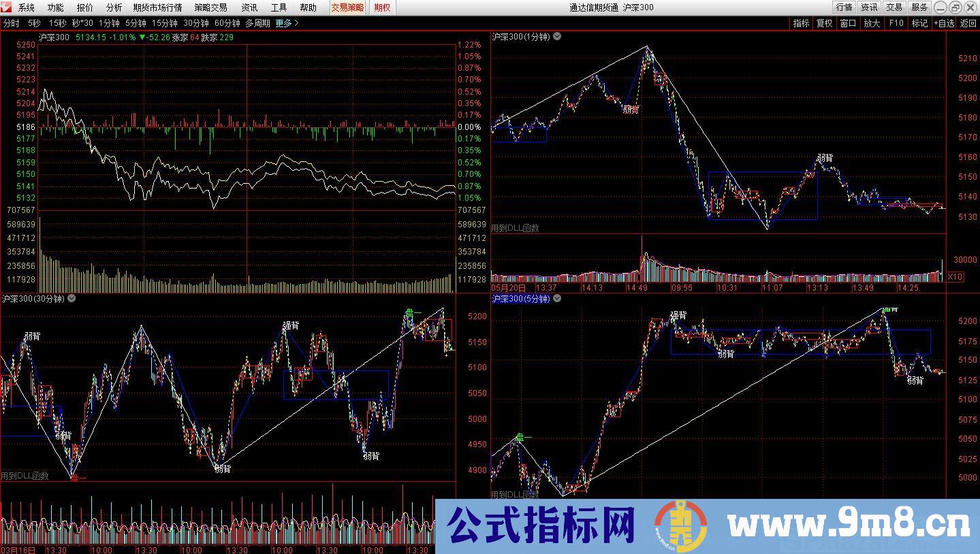The width and height of the screenshot is (980, 554).
Task: Show 更多 period options
Action: click(287, 23)
